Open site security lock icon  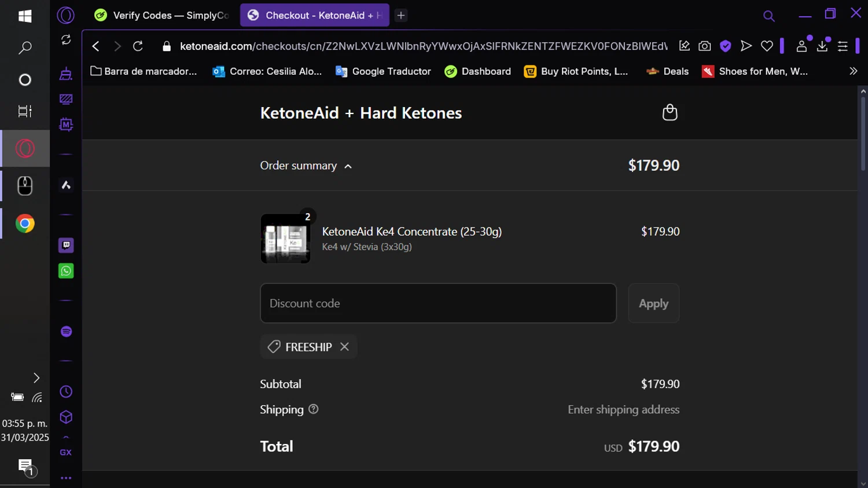pos(167,46)
